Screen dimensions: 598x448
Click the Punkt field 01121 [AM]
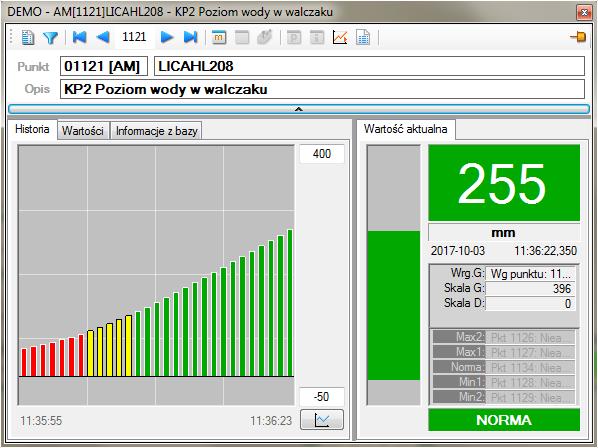(104, 66)
